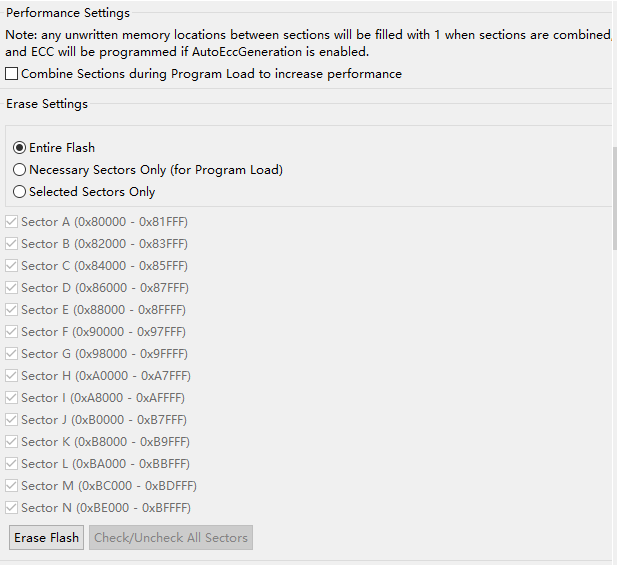Toggle Sector F (0x90000 - 0x97FFF) checkbox
Image resolution: width=617 pixels, height=565 pixels.
[12, 332]
